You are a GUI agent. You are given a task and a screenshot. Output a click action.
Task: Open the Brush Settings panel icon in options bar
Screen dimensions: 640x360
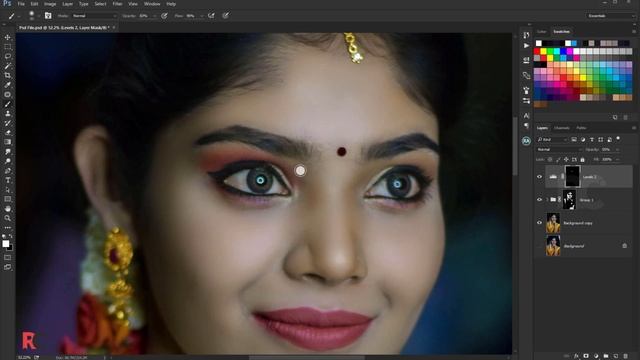[48, 16]
